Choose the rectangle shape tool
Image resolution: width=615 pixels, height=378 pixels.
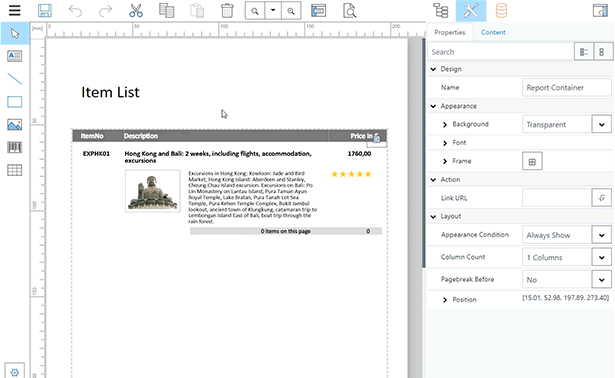[x=15, y=102]
